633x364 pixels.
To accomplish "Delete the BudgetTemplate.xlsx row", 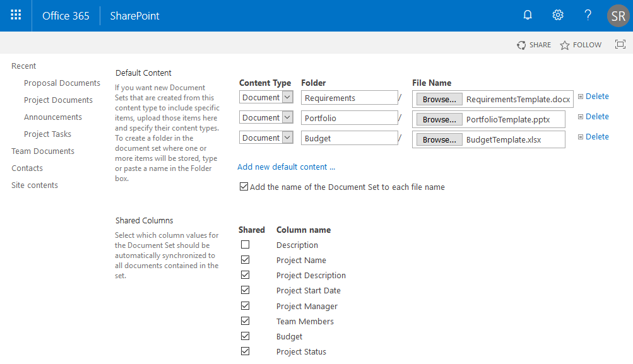I will pyautogui.click(x=596, y=137).
